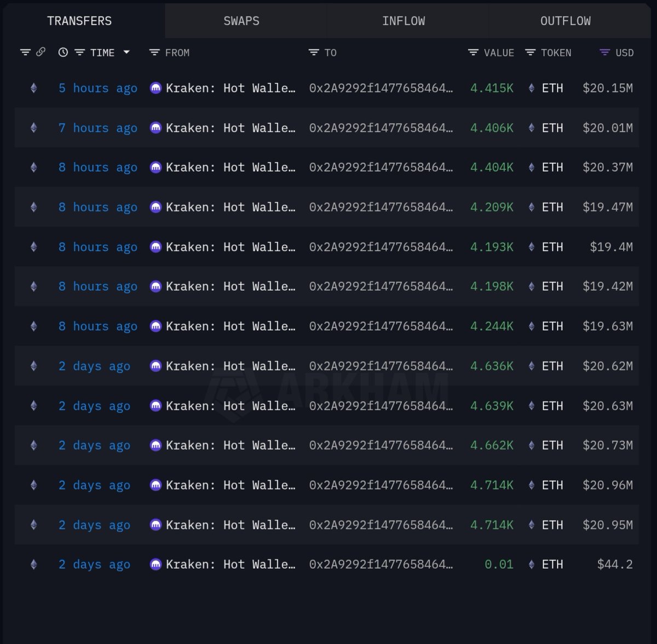Click Ethereum chain icon in the 5 hours ago row
This screenshot has width=657, height=644.
click(x=34, y=88)
